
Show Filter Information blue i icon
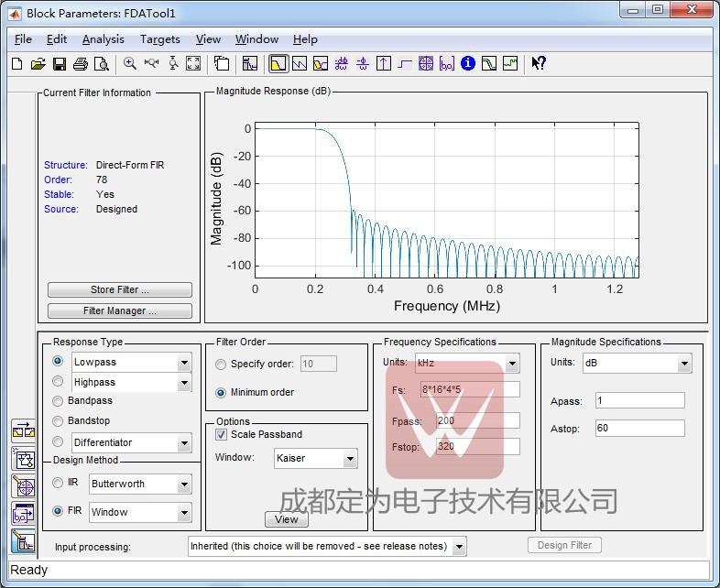click(x=468, y=63)
